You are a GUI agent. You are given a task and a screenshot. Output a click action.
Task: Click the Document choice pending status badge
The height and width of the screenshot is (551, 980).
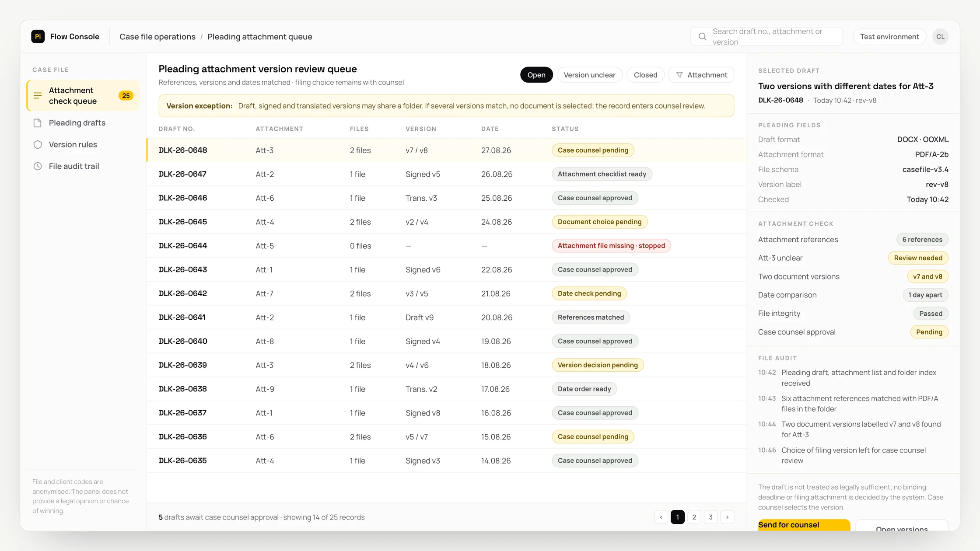599,222
